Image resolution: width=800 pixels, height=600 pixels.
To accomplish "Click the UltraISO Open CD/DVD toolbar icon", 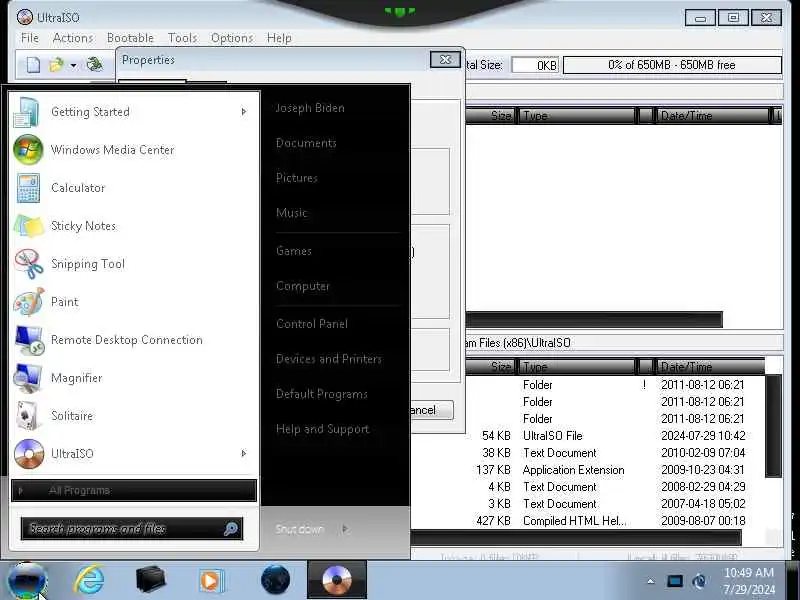I will (x=94, y=65).
